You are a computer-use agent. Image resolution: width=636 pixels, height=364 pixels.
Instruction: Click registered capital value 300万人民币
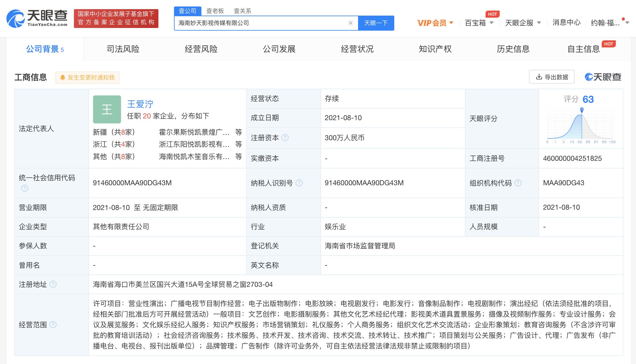coord(344,138)
